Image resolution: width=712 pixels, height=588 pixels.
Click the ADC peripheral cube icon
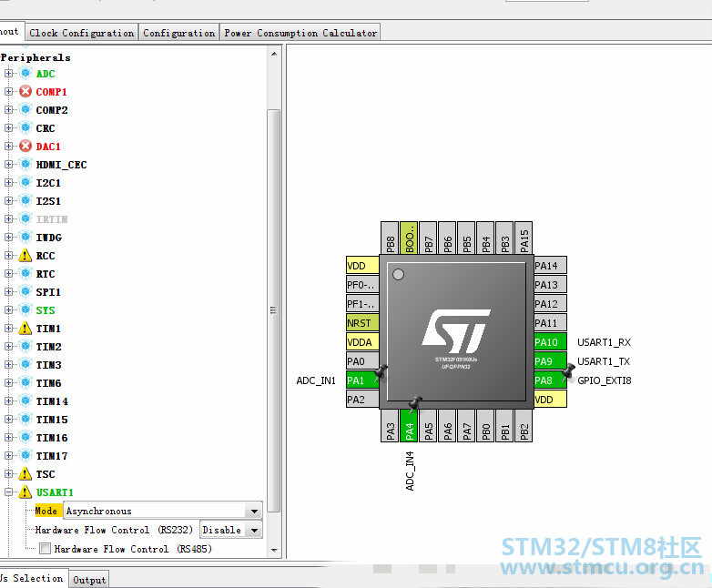pyautogui.click(x=25, y=73)
